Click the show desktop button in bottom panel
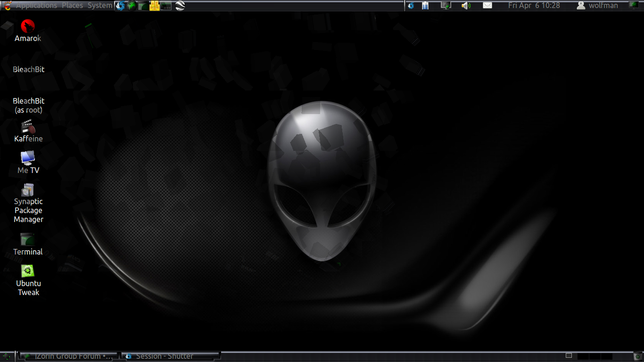 point(8,356)
